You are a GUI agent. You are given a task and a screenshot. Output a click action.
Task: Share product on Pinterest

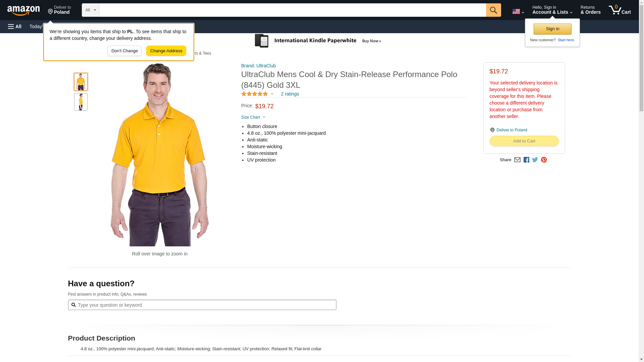(x=544, y=160)
